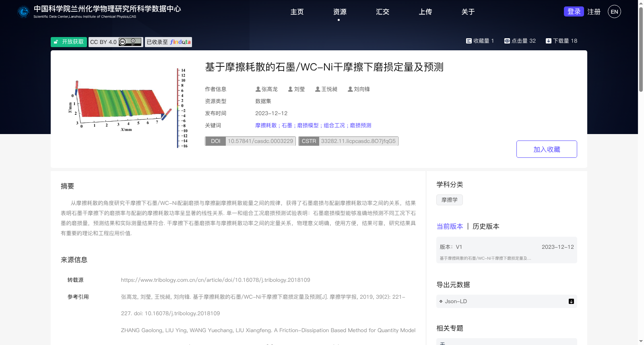Open the 主页 menu item

click(297, 12)
